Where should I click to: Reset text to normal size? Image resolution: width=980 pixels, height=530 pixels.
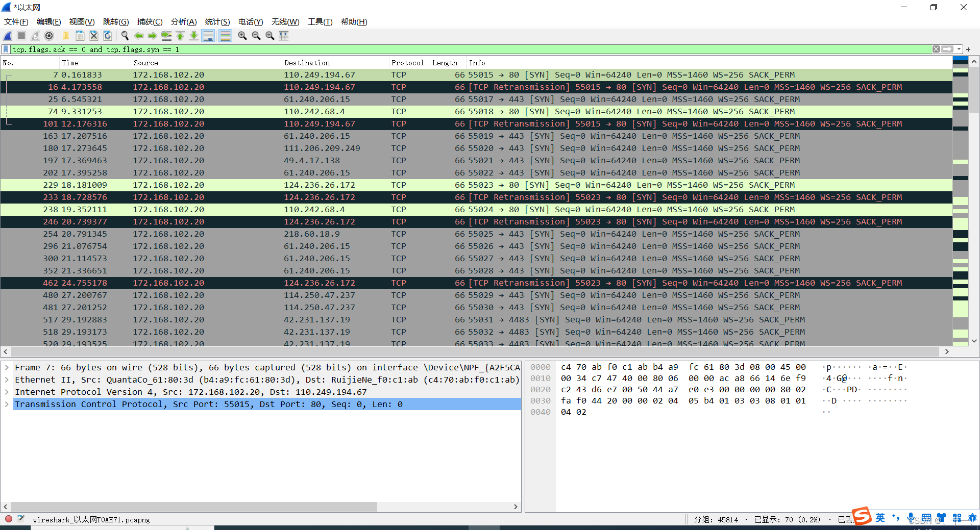pos(270,36)
